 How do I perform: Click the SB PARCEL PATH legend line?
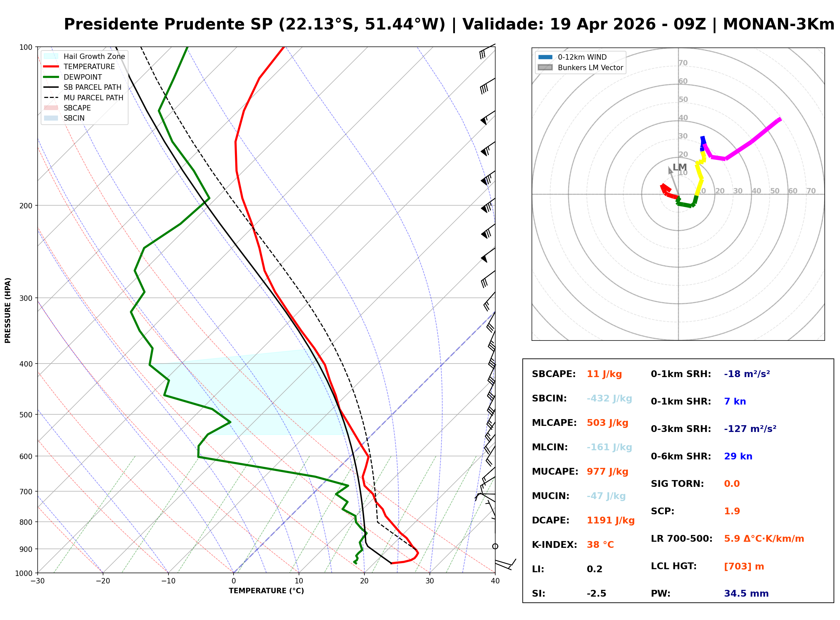(x=51, y=87)
